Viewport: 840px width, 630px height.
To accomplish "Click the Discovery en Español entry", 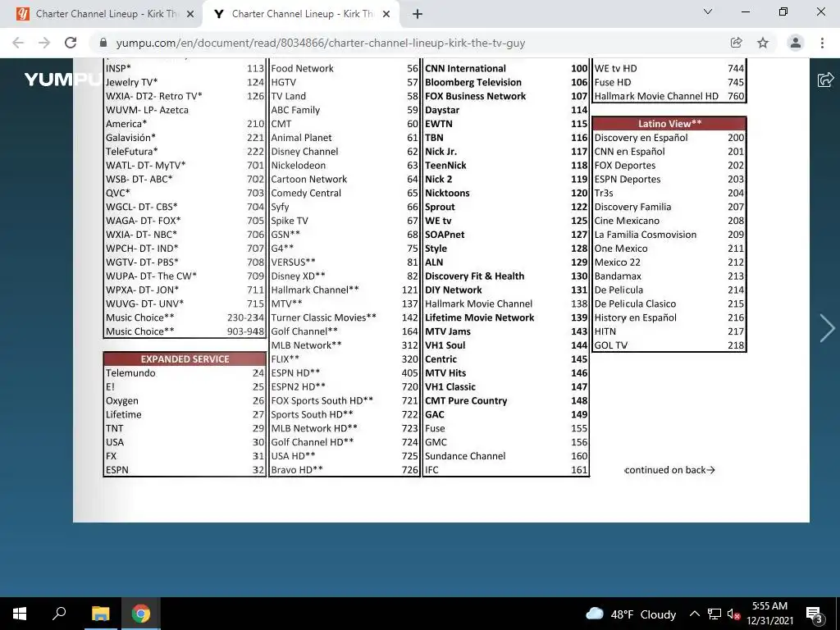I will (x=641, y=137).
